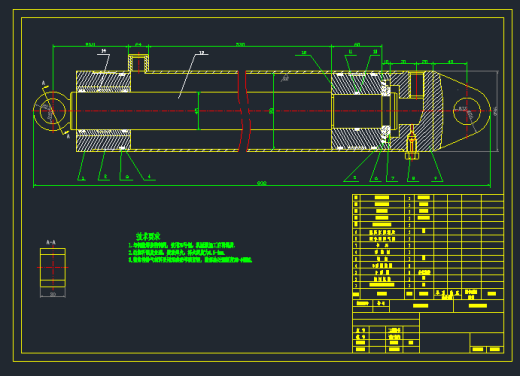520x376 pixels.
Task: Click the 技术要求 technical requirements heading
Action: 148,236
